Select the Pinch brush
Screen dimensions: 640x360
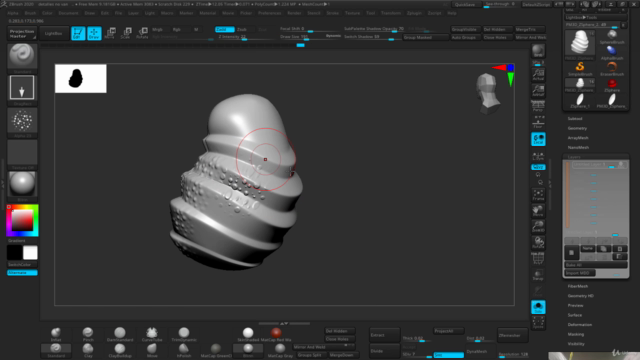(88, 334)
